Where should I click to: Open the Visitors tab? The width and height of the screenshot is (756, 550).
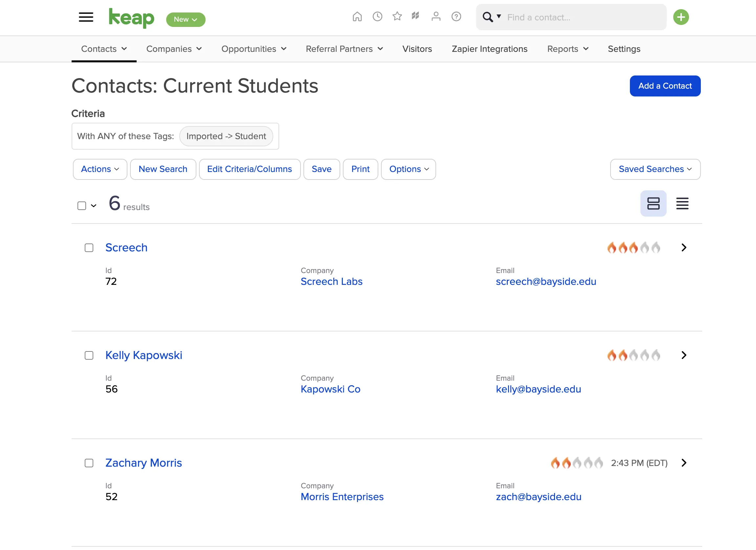pos(417,49)
